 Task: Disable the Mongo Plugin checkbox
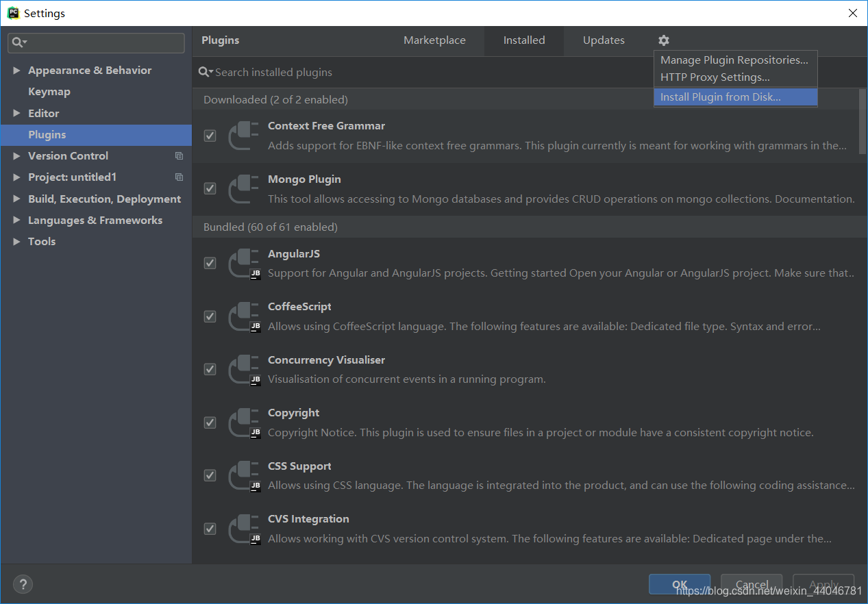coord(210,188)
